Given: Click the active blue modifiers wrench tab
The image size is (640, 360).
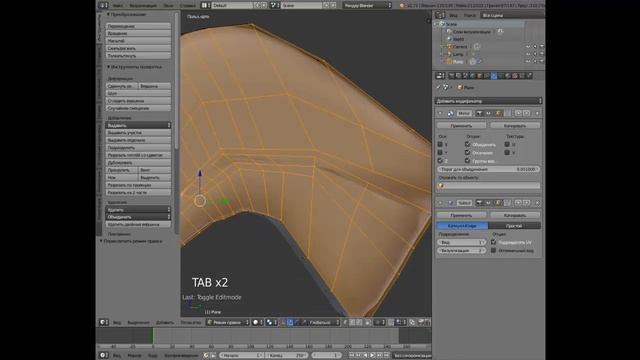Looking at the screenshot, I should pyautogui.click(x=494, y=76).
